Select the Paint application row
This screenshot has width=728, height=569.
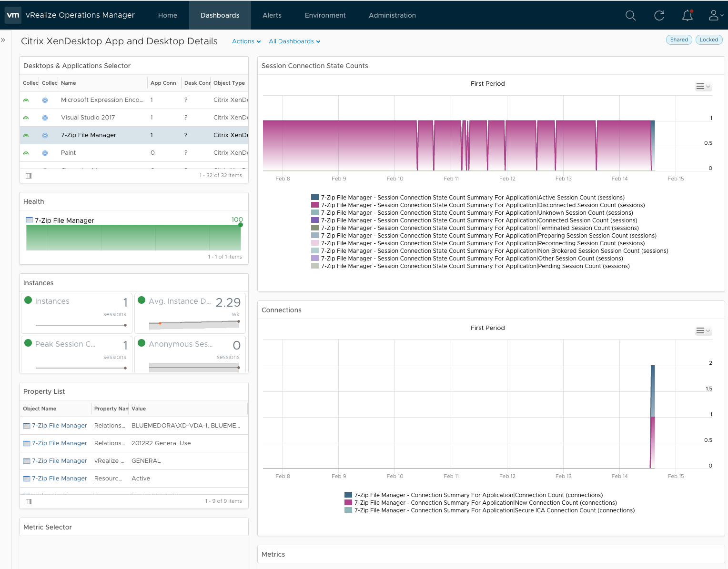coord(134,153)
